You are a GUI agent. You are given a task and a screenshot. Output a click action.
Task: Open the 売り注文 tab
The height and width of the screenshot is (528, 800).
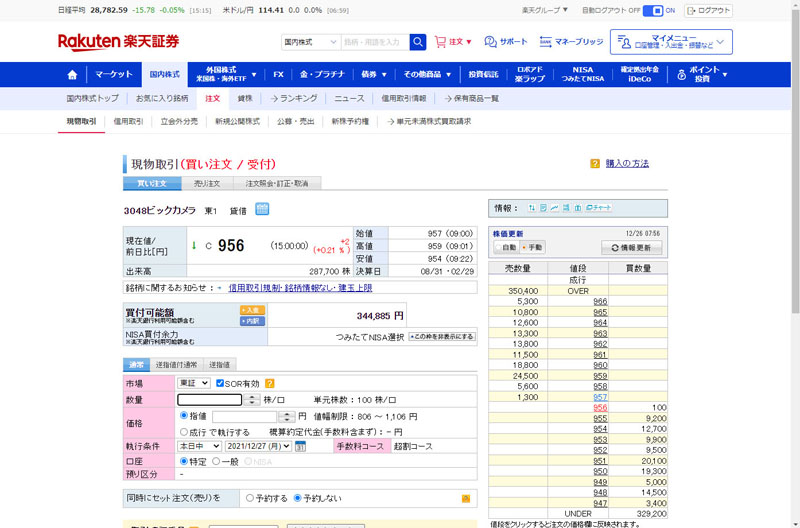207,184
